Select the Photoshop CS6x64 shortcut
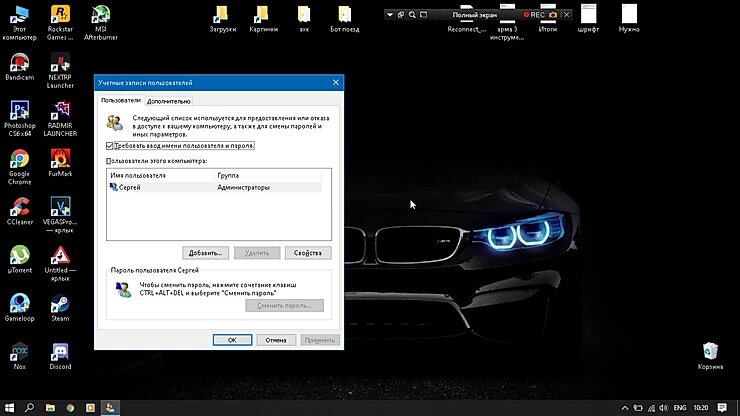The height and width of the screenshot is (416, 740). 19,119
